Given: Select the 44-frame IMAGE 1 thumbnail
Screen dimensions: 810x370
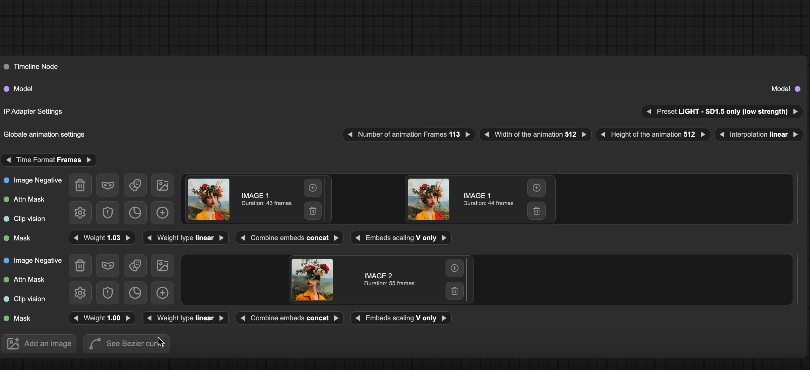Looking at the screenshot, I should [x=428, y=199].
